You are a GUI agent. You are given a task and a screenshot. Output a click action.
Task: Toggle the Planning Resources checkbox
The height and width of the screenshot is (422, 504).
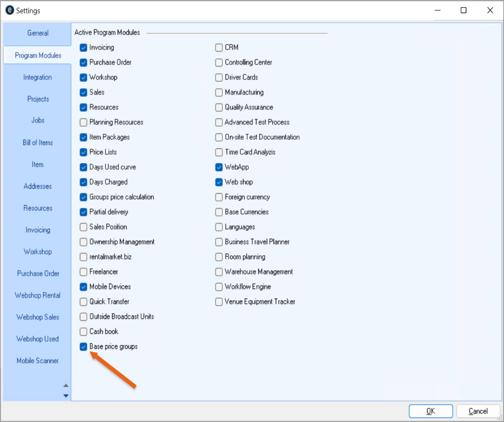click(x=83, y=122)
